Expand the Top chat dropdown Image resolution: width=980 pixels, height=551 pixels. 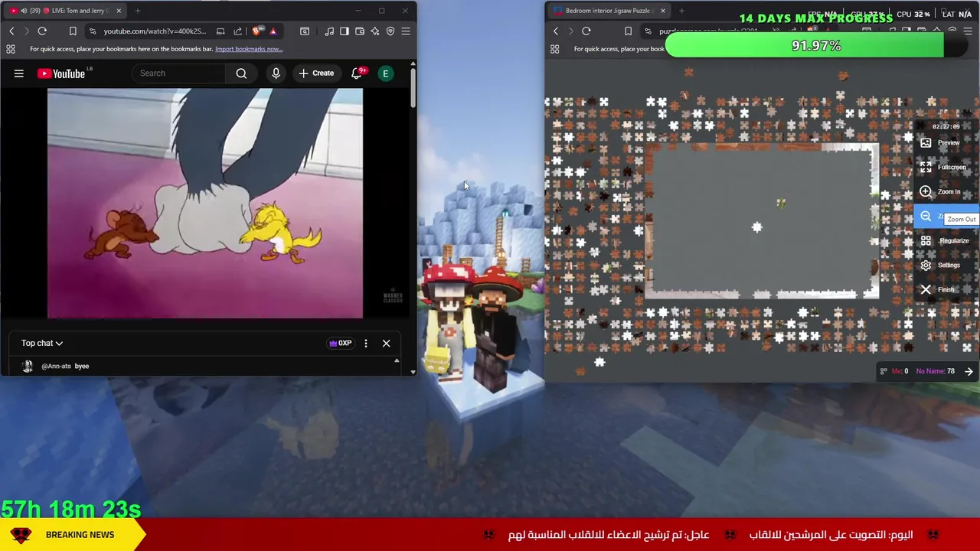pyautogui.click(x=42, y=343)
